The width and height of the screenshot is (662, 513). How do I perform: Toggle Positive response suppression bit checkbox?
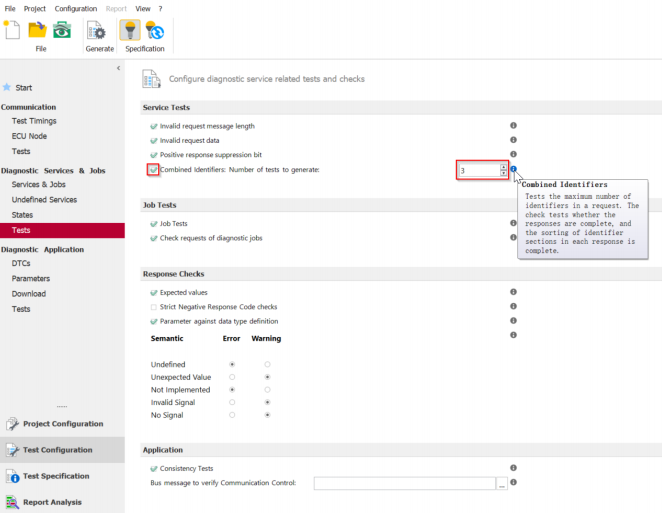pyautogui.click(x=154, y=155)
